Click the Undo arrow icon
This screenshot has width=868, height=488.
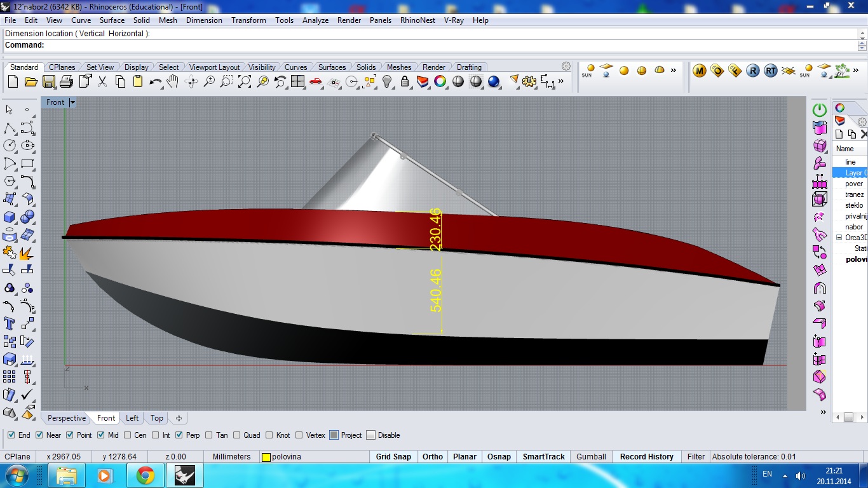(155, 82)
